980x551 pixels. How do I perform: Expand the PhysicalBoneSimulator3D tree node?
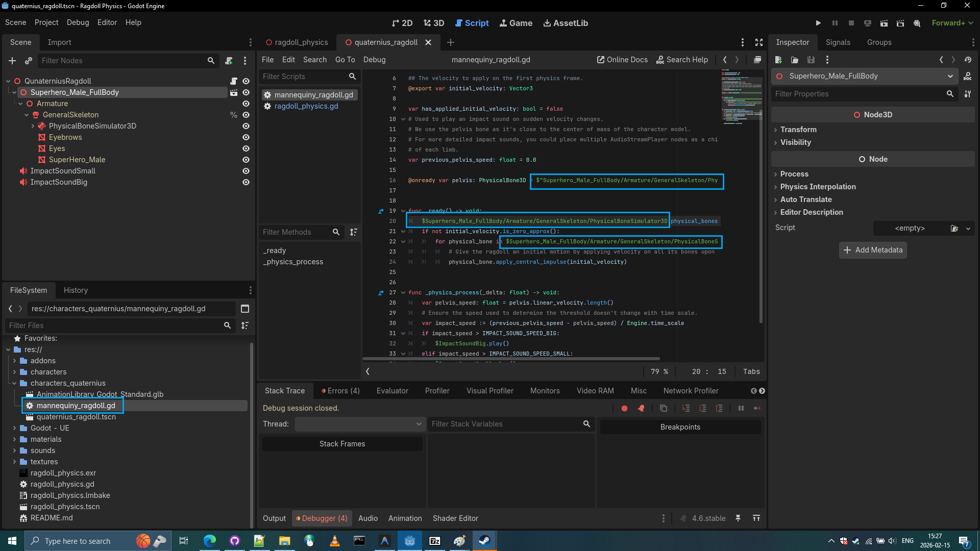pyautogui.click(x=33, y=126)
